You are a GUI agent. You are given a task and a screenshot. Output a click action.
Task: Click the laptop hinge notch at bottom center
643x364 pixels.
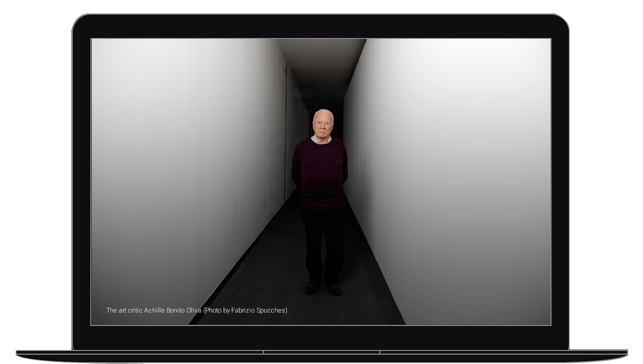point(321,352)
